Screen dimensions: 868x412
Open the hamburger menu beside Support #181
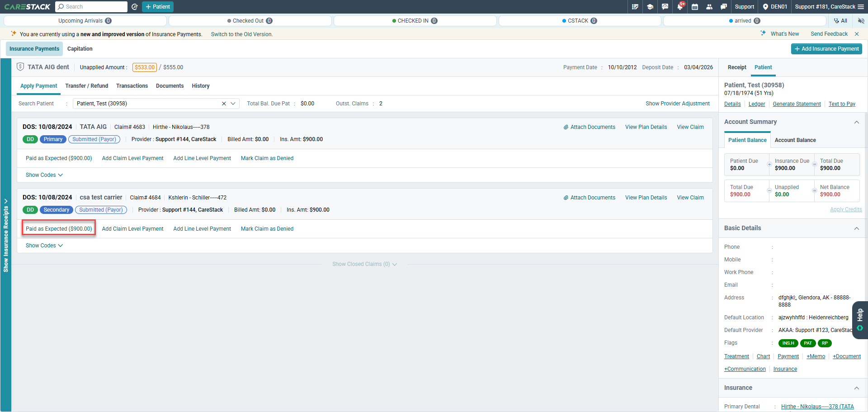point(861,7)
